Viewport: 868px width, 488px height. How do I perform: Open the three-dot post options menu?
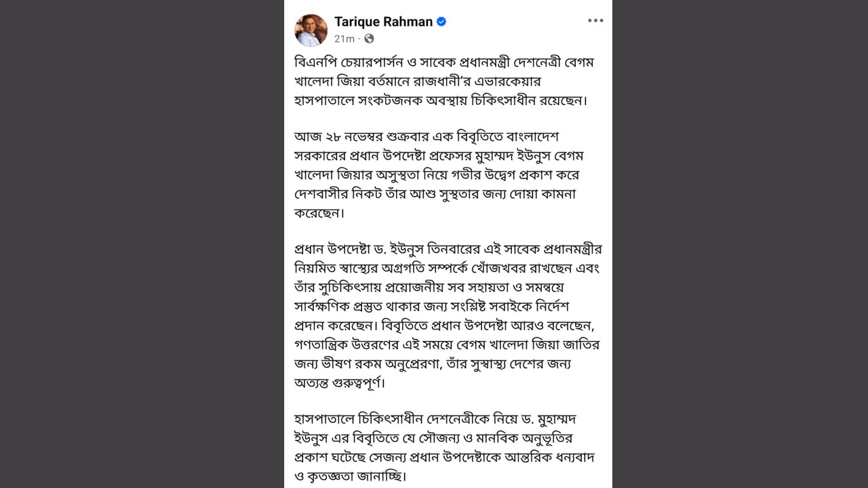coord(595,20)
